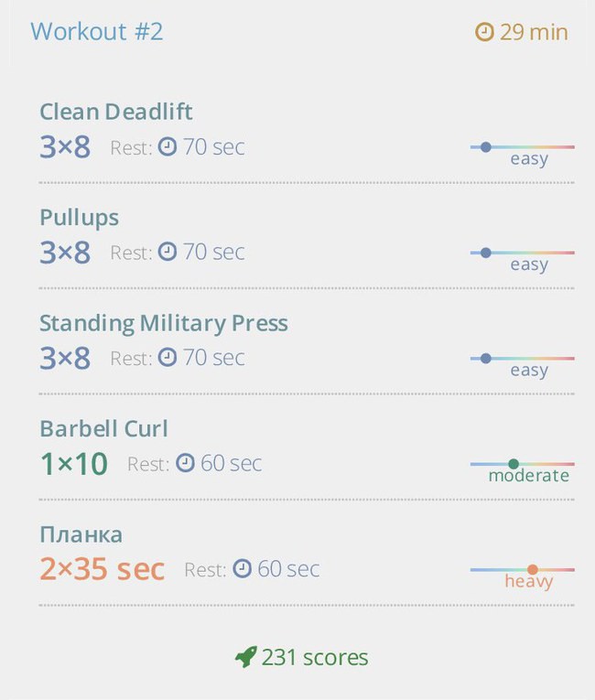The height and width of the screenshot is (700, 595).
Task: Click the Standing Military Press intensity slider
Action: [x=522, y=359]
